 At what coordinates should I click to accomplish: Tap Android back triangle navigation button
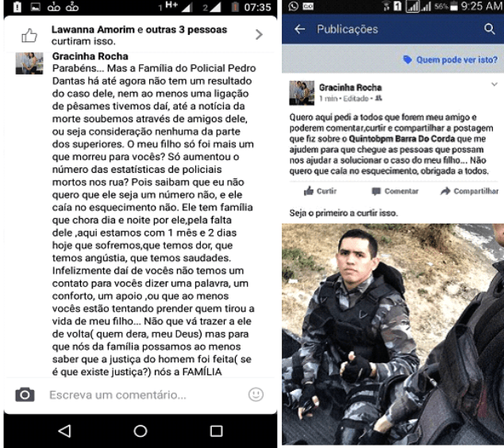[64, 431]
